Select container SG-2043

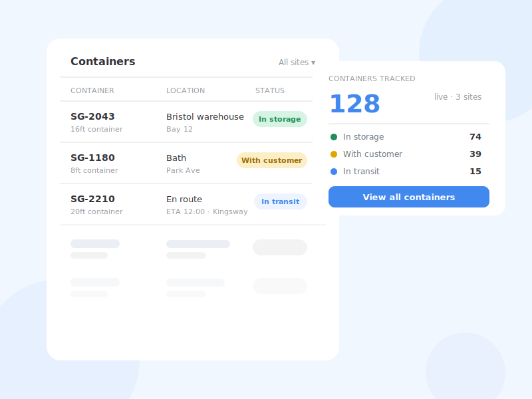[92, 116]
